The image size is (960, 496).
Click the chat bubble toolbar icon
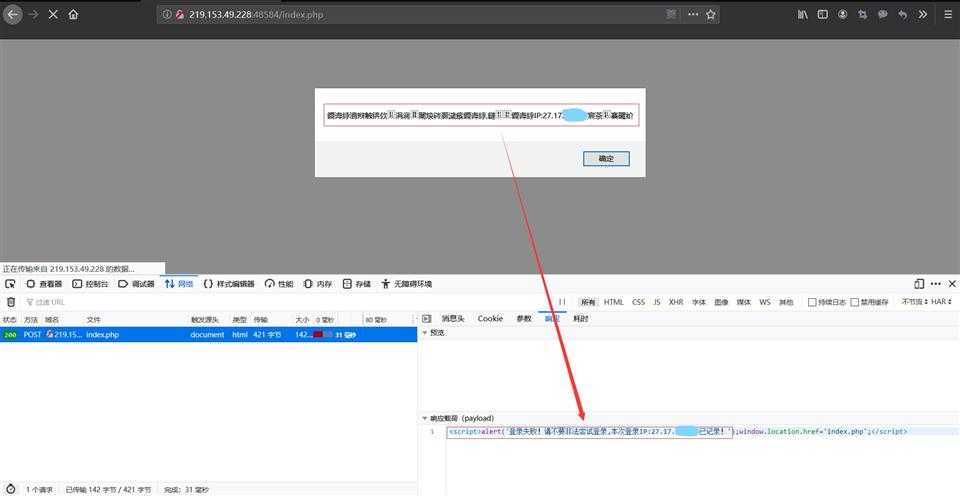tap(882, 14)
